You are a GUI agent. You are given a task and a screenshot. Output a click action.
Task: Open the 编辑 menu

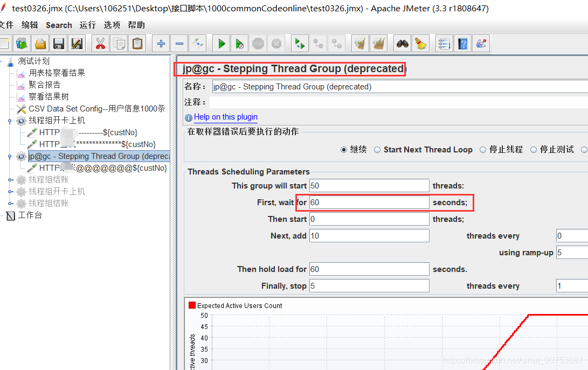pos(30,25)
